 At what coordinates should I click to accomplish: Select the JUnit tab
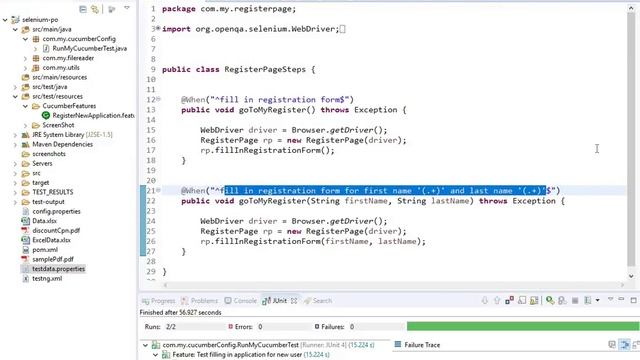pyautogui.click(x=274, y=301)
